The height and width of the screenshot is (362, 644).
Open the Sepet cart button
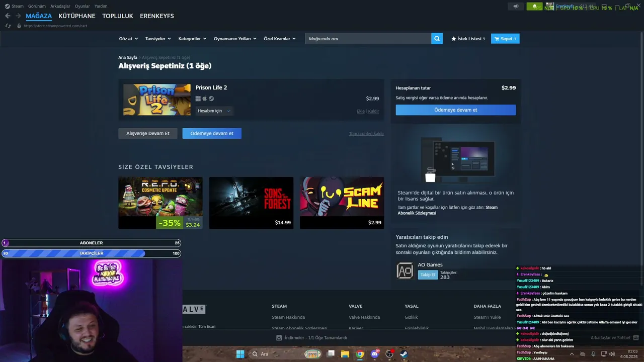click(505, 39)
